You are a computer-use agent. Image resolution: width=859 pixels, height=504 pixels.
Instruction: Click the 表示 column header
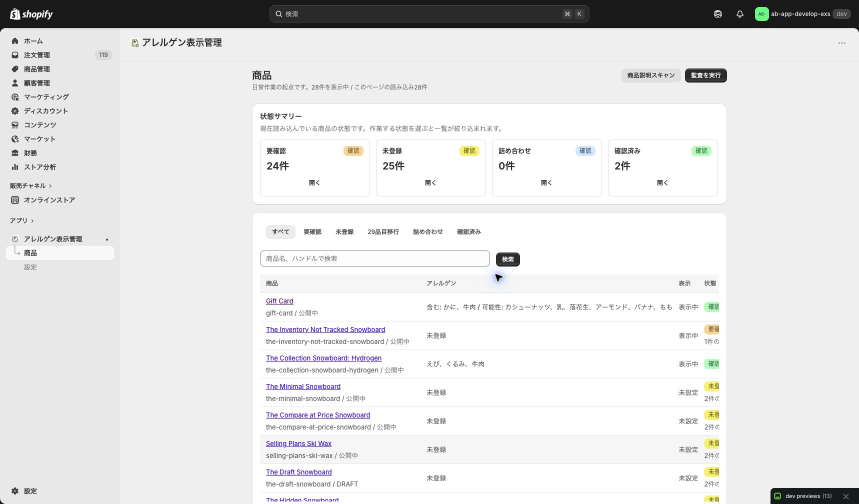click(684, 283)
